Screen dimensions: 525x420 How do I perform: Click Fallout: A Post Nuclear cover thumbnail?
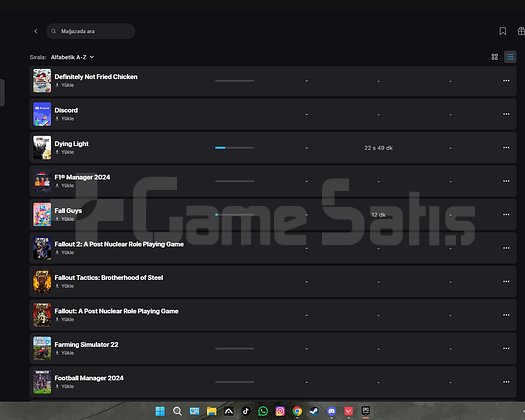pos(42,315)
